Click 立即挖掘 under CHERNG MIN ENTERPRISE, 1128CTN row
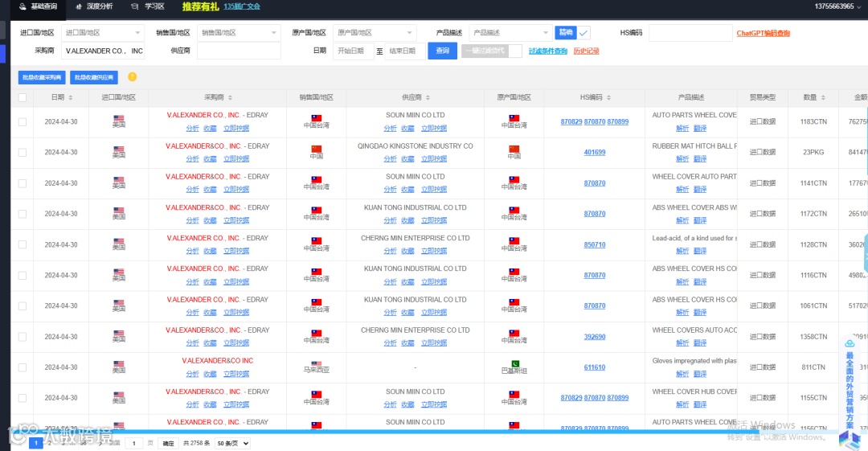The height and width of the screenshot is (451, 868). pos(434,251)
